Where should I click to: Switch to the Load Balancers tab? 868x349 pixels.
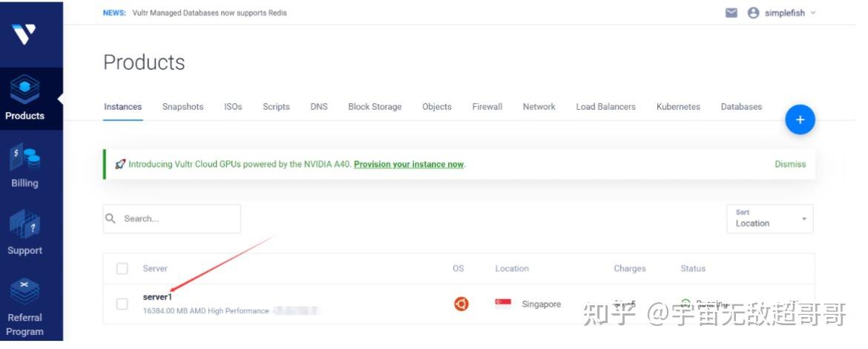tap(605, 107)
